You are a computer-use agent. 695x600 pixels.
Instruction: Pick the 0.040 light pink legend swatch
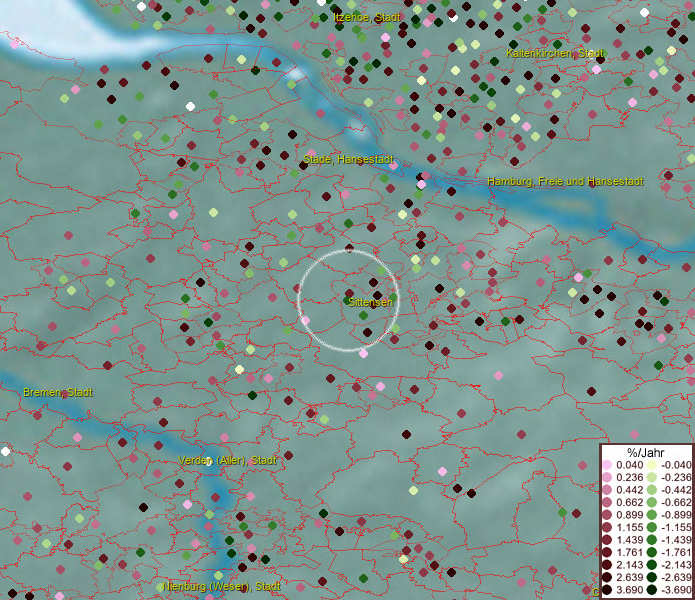coord(607,465)
